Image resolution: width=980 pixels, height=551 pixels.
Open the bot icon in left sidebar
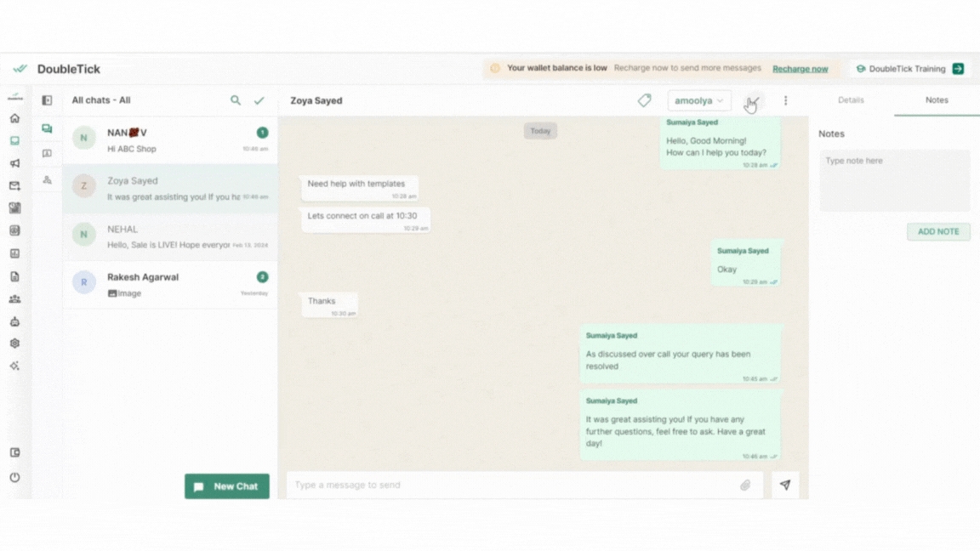click(14, 321)
